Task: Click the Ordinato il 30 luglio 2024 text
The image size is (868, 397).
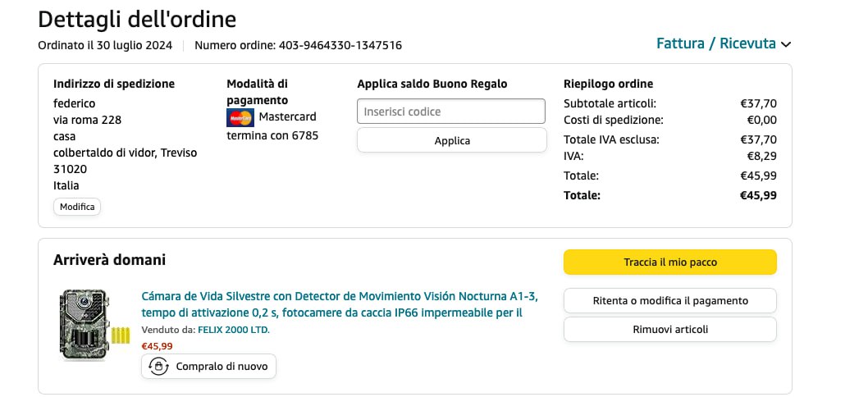Action: click(105, 45)
